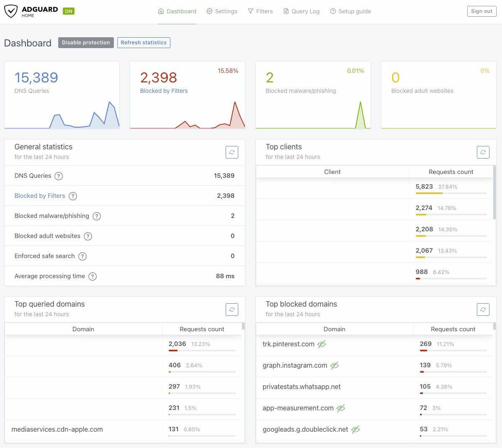
Task: Refresh the Top clients card
Action: click(483, 152)
